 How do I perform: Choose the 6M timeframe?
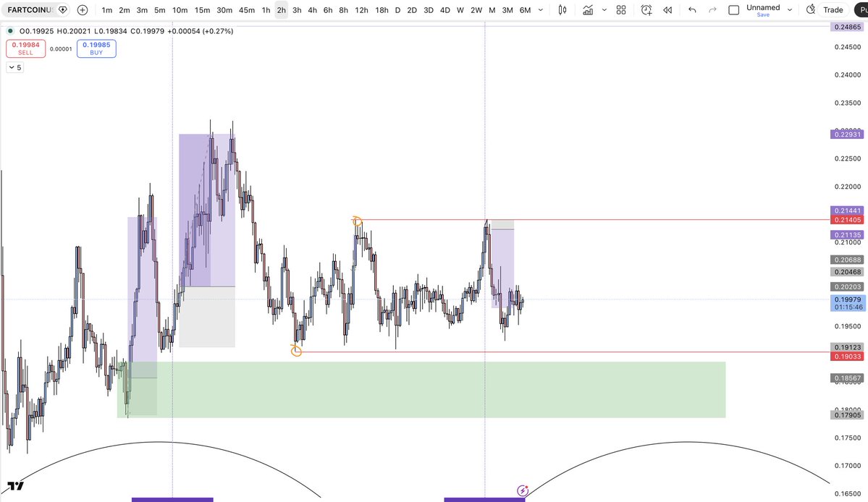point(526,10)
